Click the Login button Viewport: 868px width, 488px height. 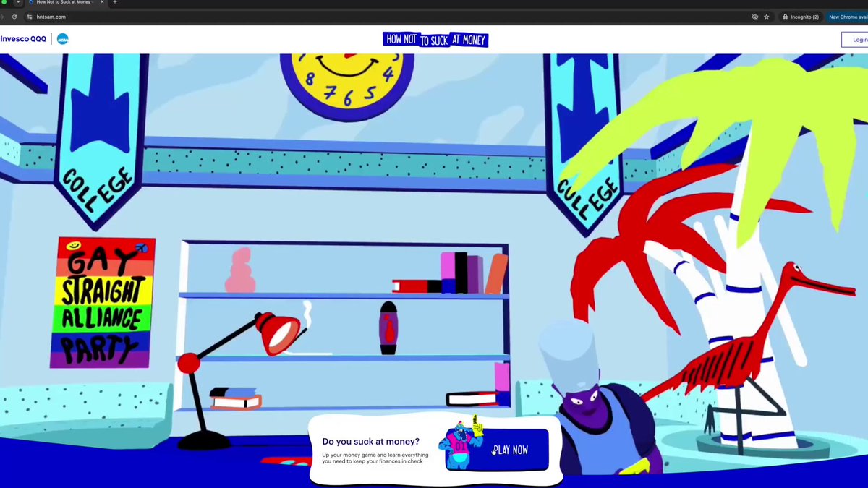tap(855, 40)
